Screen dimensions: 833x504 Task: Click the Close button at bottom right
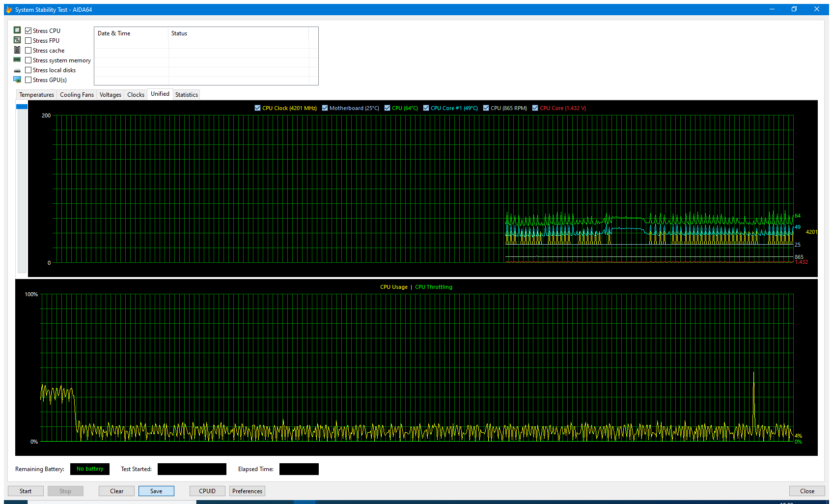pyautogui.click(x=807, y=491)
